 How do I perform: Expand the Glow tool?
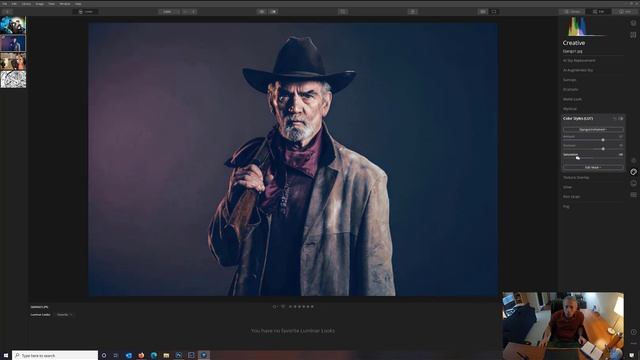click(x=567, y=187)
